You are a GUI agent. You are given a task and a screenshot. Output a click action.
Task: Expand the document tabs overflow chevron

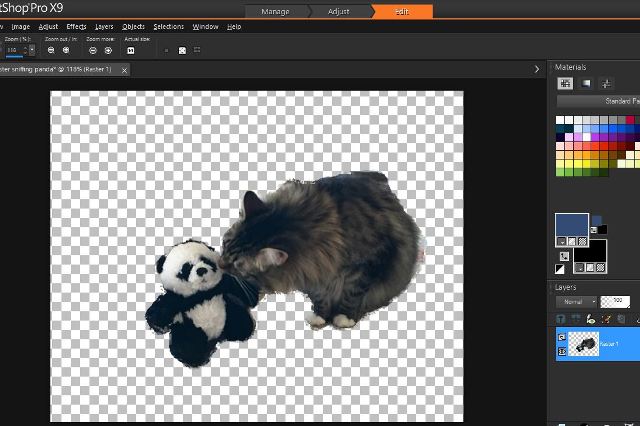click(537, 70)
